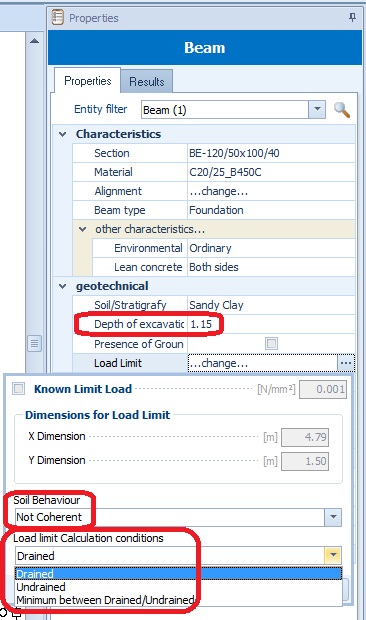Click the Known Limit Load 0.001 field
The image size is (366, 620).
[323, 389]
